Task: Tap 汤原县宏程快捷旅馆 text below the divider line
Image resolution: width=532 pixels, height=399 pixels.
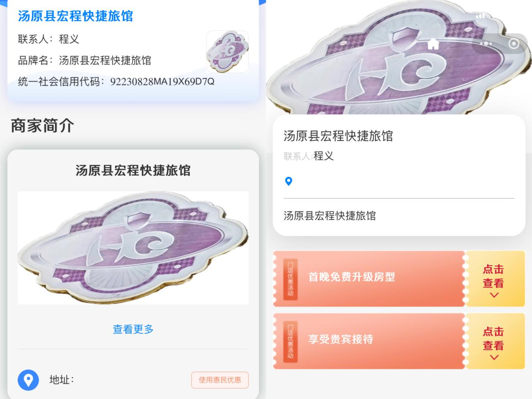Action: [x=330, y=216]
